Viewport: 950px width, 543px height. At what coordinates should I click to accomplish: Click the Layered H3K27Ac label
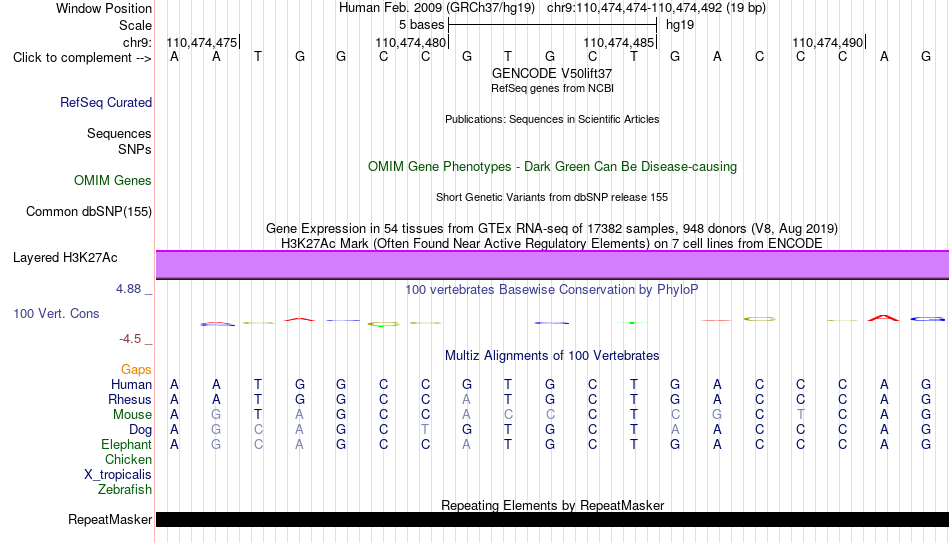[65, 258]
